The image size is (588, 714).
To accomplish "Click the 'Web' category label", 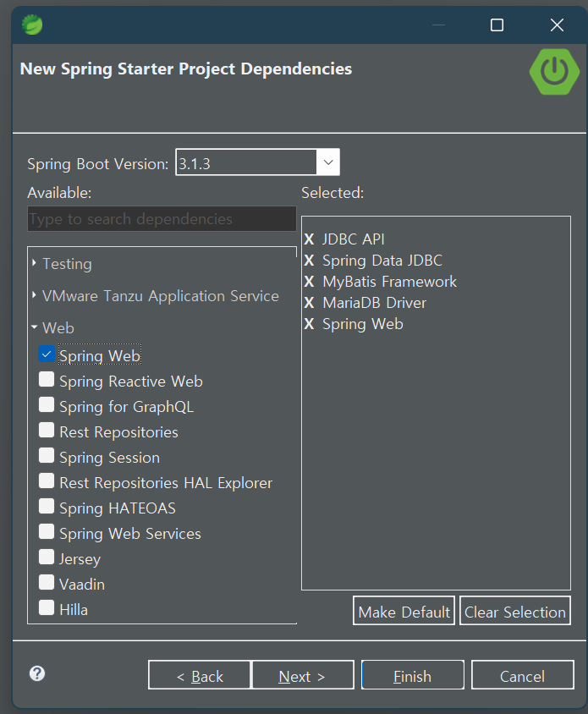I will click(x=58, y=328).
